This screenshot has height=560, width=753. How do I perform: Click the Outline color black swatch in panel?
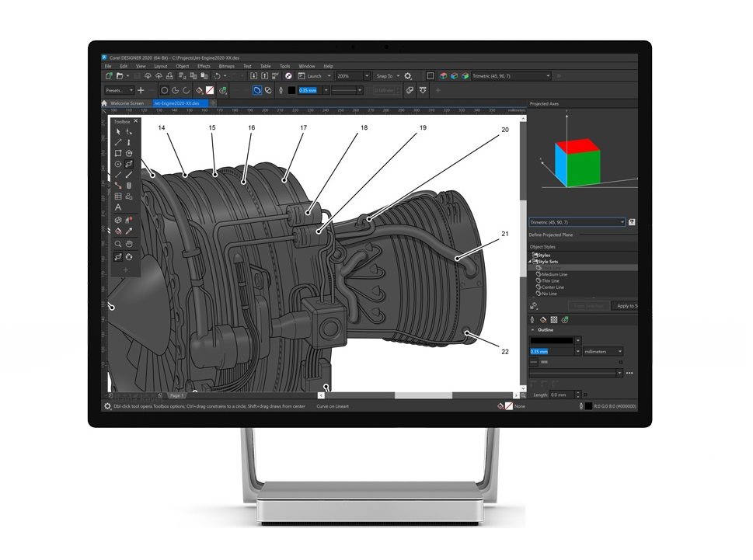pyautogui.click(x=552, y=340)
